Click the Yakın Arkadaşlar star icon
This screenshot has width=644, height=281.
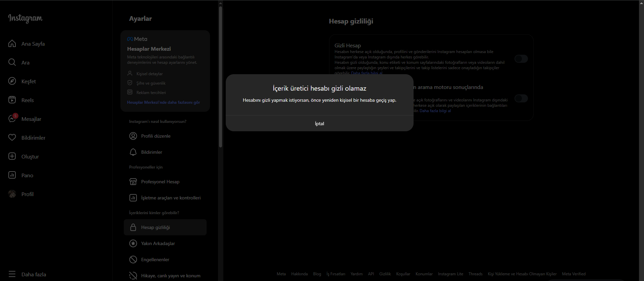tap(133, 243)
